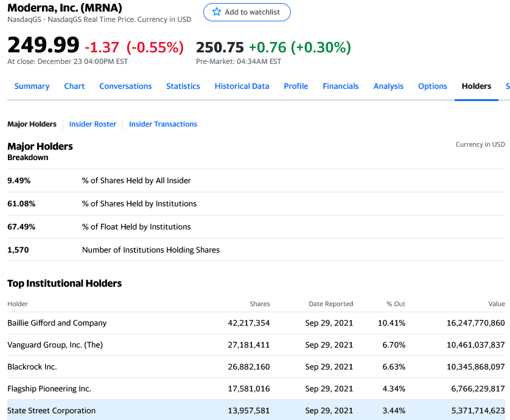The height and width of the screenshot is (420, 510).
Task: Click the Blackrock Inc. holder name
Action: coord(32,367)
